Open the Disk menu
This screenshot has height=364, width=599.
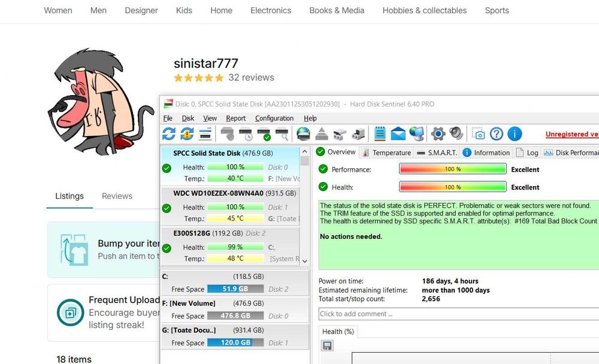coord(188,119)
